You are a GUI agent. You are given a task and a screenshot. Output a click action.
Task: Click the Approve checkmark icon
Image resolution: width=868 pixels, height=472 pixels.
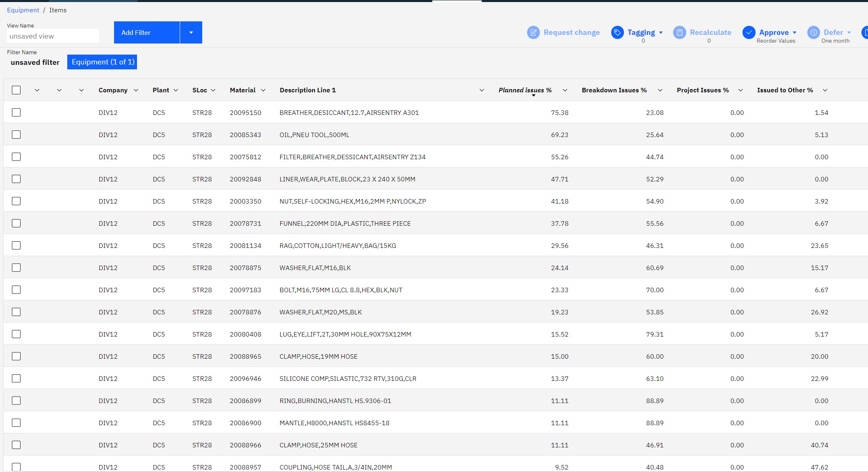(749, 32)
